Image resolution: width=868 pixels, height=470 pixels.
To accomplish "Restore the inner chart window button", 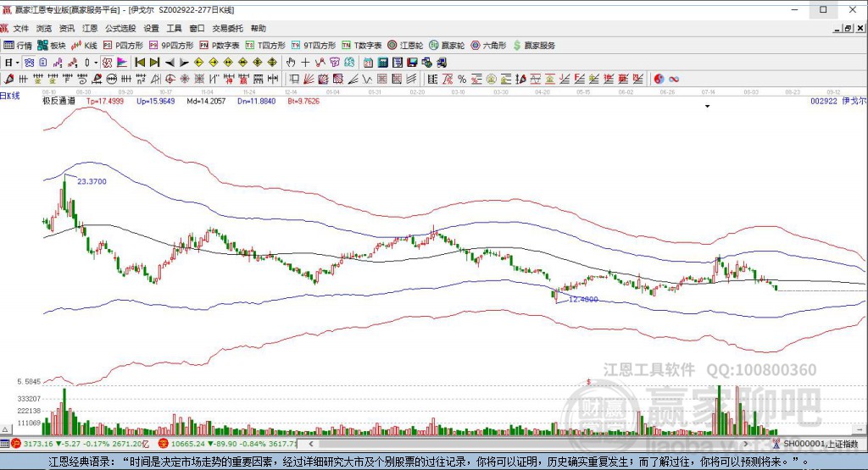I will pos(848,28).
